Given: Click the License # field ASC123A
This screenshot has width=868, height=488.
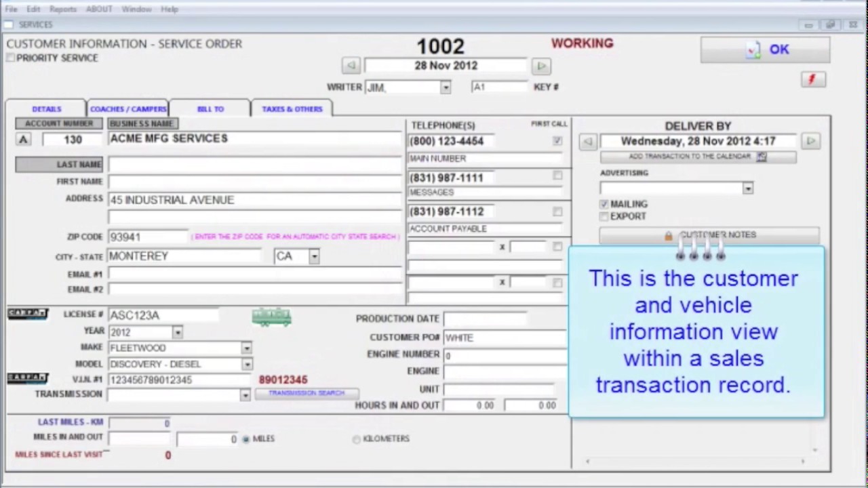Looking at the screenshot, I should pyautogui.click(x=163, y=315).
